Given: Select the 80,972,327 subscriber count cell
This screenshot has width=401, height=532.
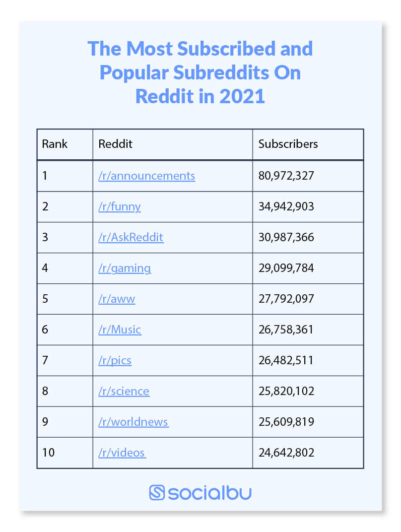Looking at the screenshot, I should [286, 176].
